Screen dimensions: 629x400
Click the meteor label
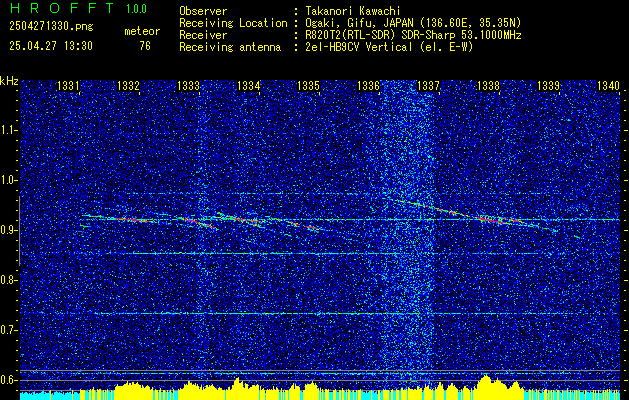142,31
